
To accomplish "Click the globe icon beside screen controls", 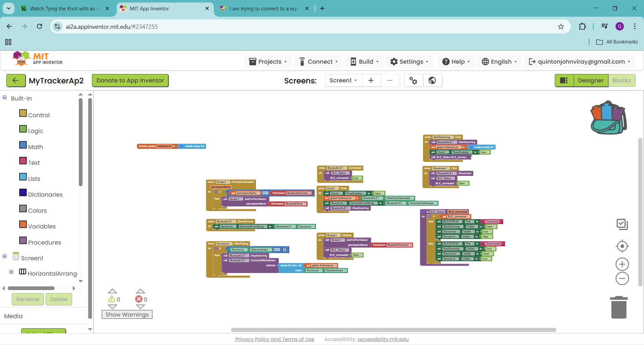I will coord(432,80).
